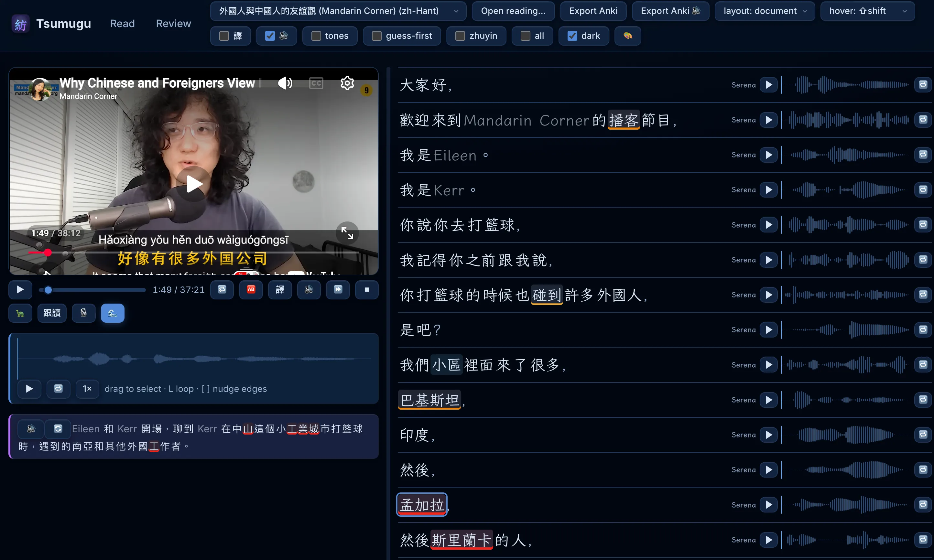Toggle video closed captions CC icon

[x=316, y=83]
